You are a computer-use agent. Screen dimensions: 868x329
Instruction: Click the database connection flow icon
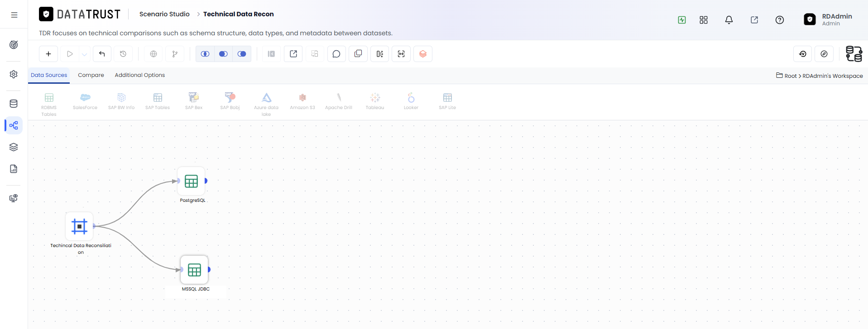pos(854,54)
